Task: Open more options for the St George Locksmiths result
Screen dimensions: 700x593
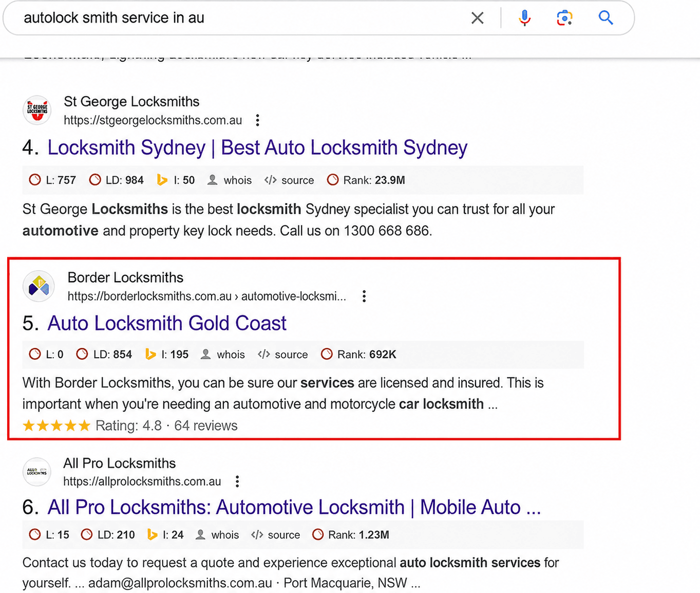Action: pyautogui.click(x=258, y=120)
